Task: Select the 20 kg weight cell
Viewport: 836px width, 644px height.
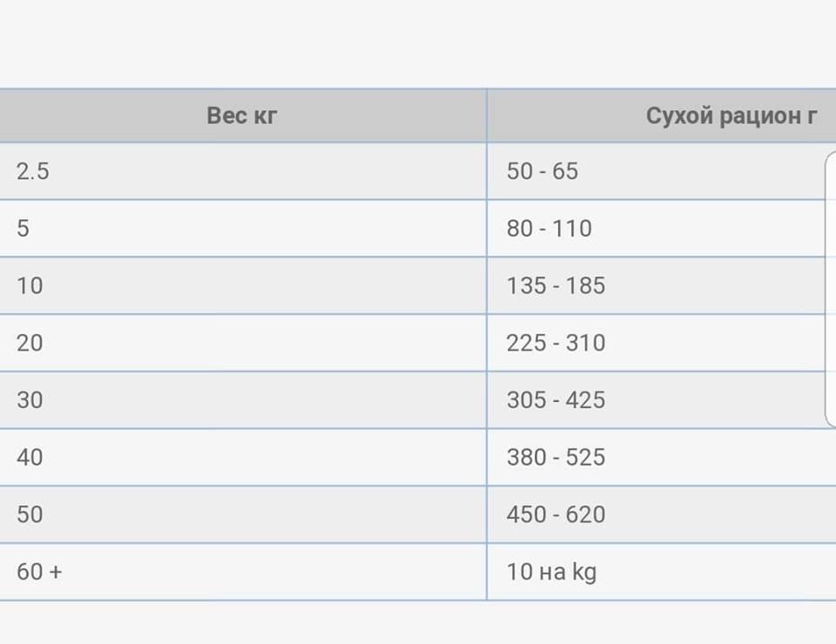Action: pyautogui.click(x=30, y=344)
